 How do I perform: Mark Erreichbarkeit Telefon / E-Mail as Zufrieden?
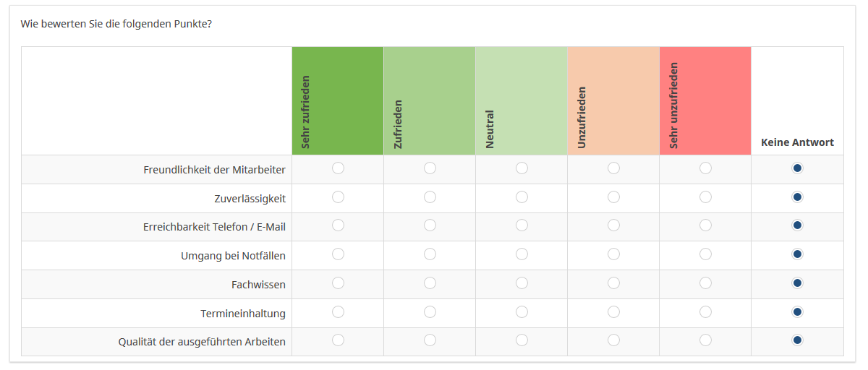click(430, 225)
